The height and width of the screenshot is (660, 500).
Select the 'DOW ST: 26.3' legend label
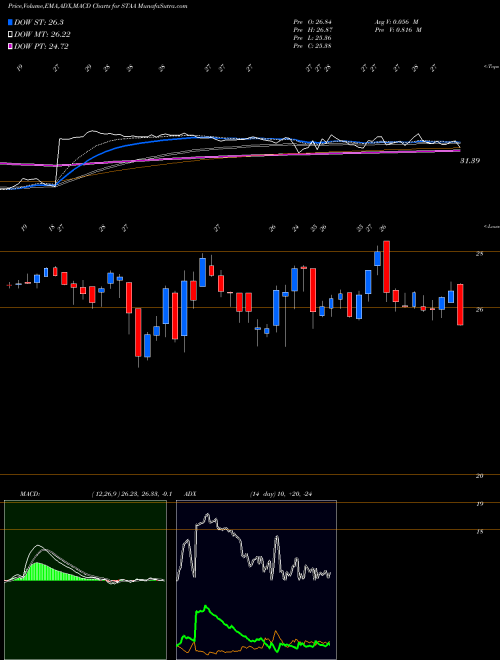click(38, 22)
